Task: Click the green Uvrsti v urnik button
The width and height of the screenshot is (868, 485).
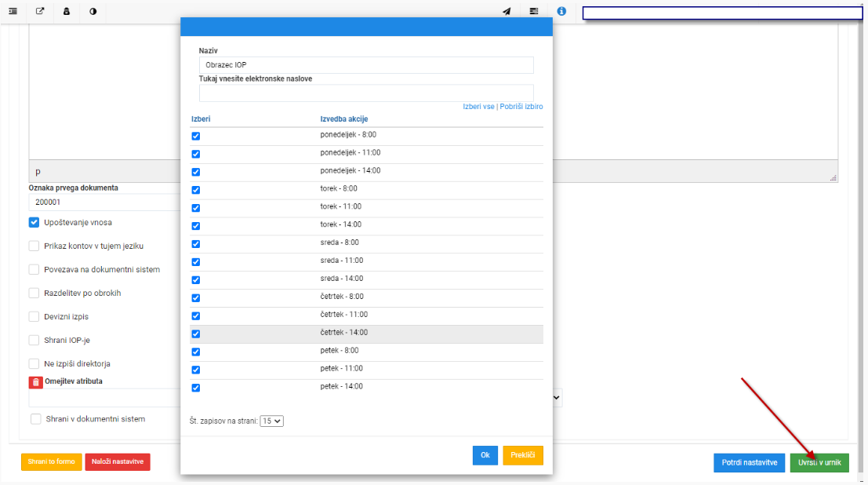Action: pos(819,463)
